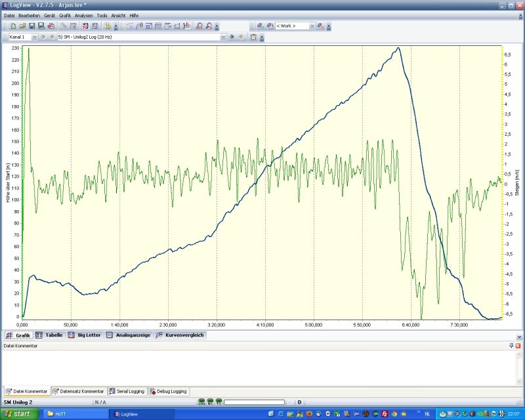Click the comment panel scrollbar down arrow
This screenshot has width=525, height=420.
pos(519,381)
